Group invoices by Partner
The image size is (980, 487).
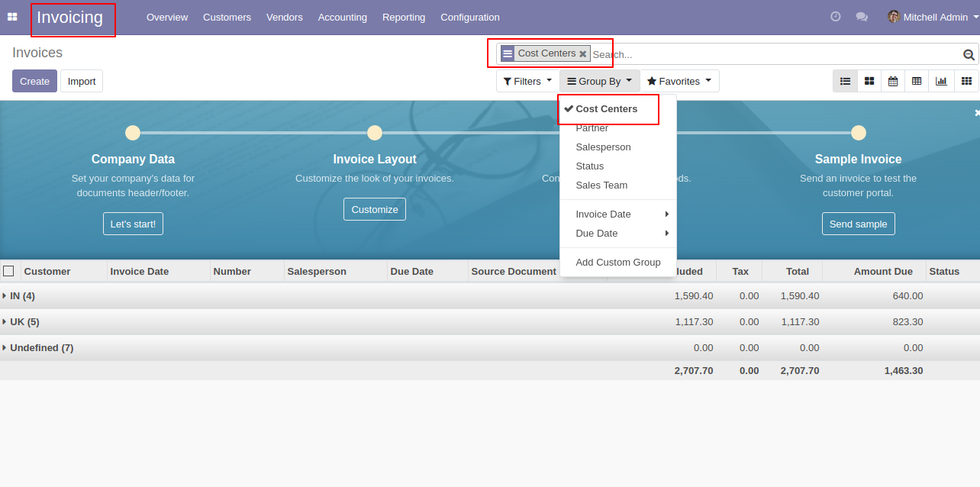(x=618, y=128)
